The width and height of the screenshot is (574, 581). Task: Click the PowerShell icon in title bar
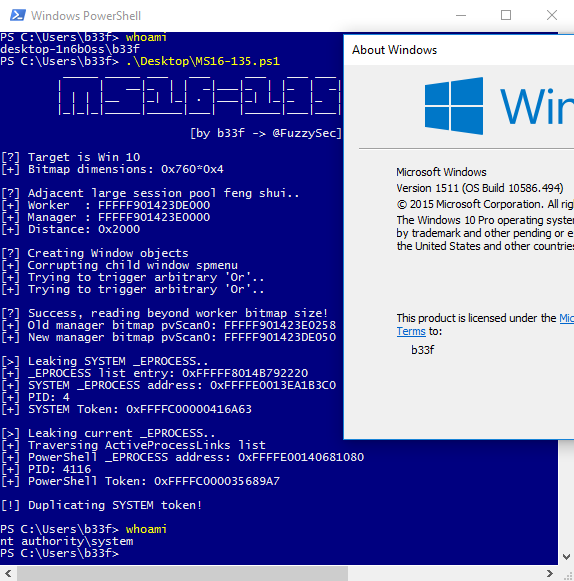pos(17,15)
